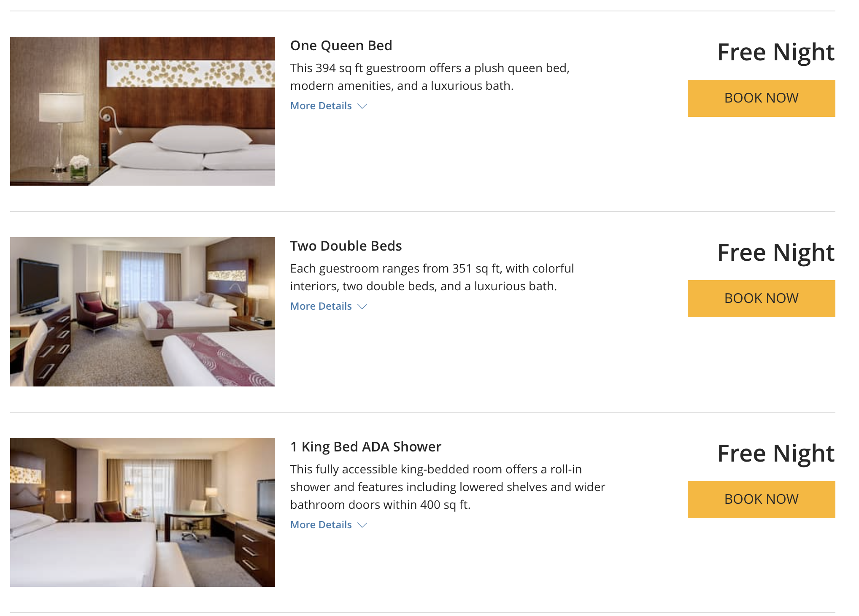
Task: Click Free Night label for Two Double Beds
Action: (775, 252)
